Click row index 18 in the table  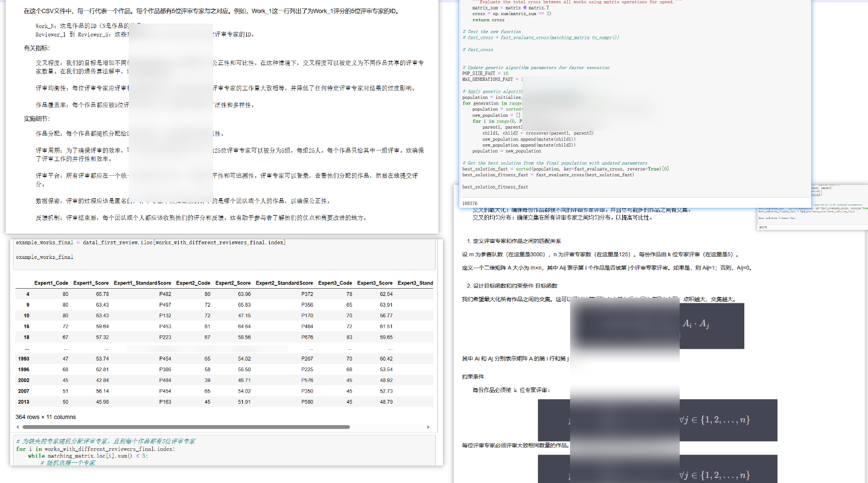(x=26, y=338)
